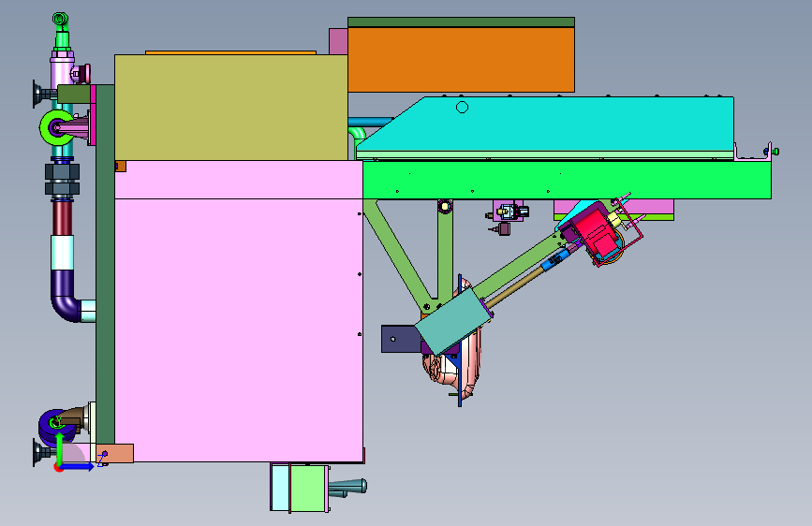Pick the white pipe section below red pipe
The image size is (812, 526).
tap(62, 253)
